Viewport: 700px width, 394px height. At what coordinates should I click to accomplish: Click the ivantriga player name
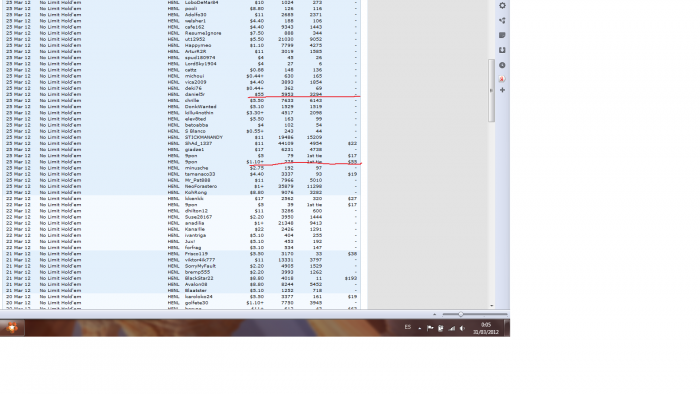195,236
